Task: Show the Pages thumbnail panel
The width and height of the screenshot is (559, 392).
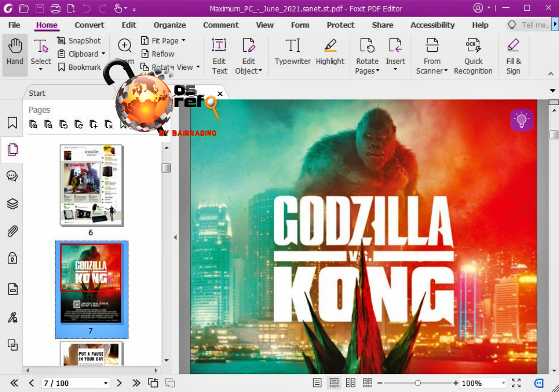Action: pyautogui.click(x=12, y=150)
